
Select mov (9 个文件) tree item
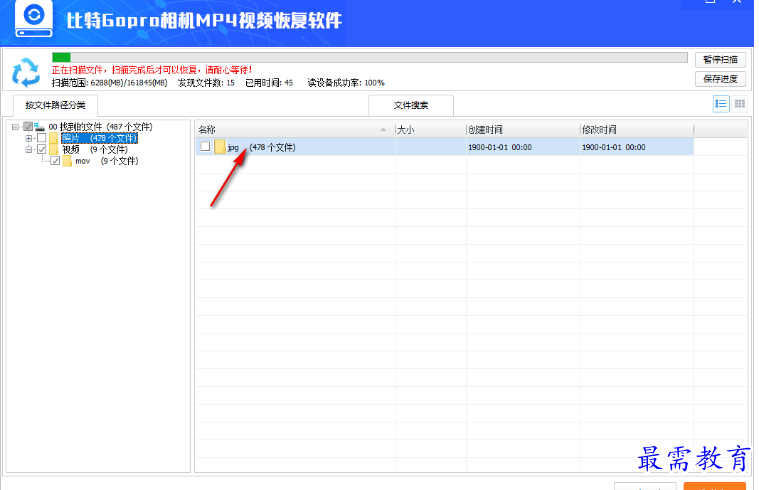click(106, 161)
